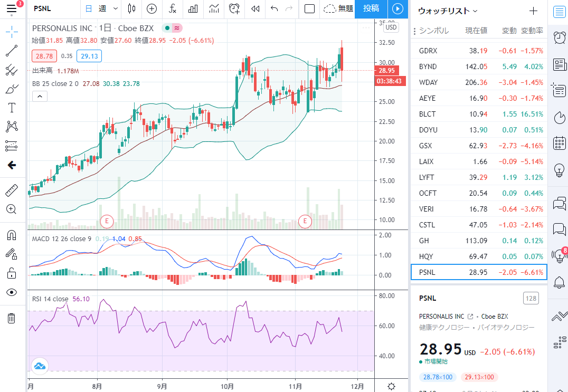
Task: Toggle magnet mode for drawings
Action: click(x=12, y=235)
